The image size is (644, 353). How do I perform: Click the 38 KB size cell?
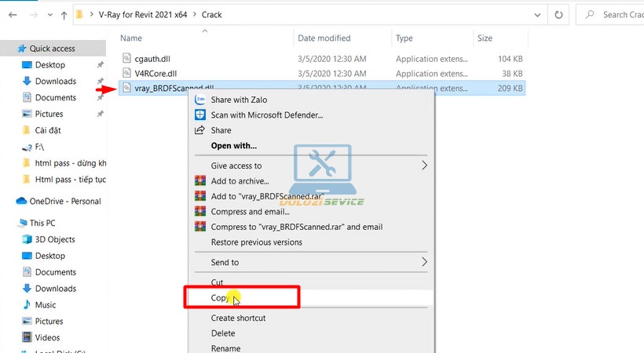[x=512, y=74]
